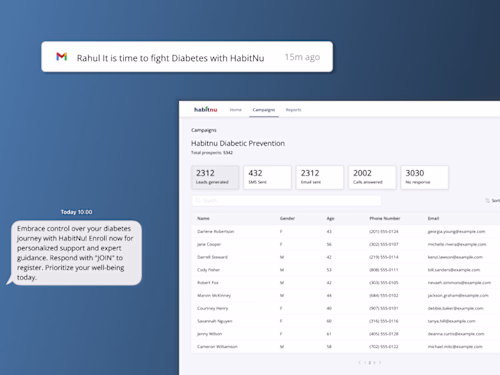Click the Total prospects count text

pos(212,153)
